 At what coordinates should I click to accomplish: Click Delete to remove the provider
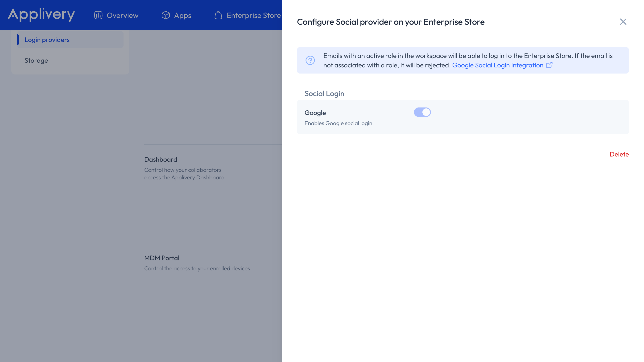point(619,154)
